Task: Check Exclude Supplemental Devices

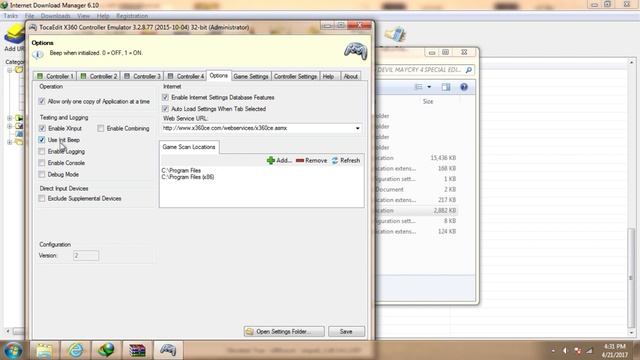Action: [42, 198]
